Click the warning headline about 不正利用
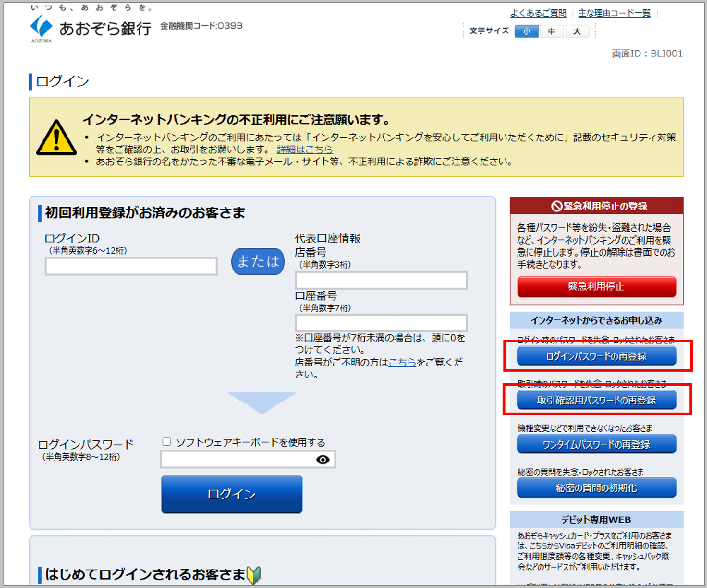 [236, 120]
